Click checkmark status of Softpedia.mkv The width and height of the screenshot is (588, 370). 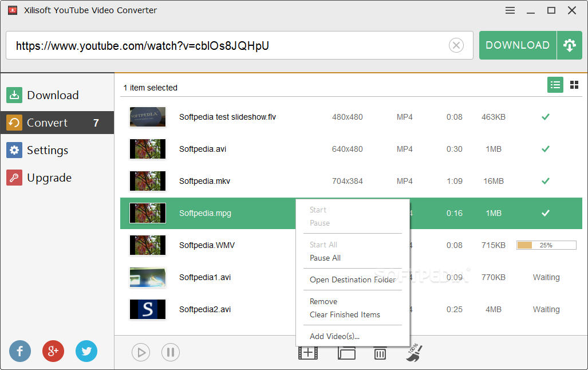tap(546, 181)
